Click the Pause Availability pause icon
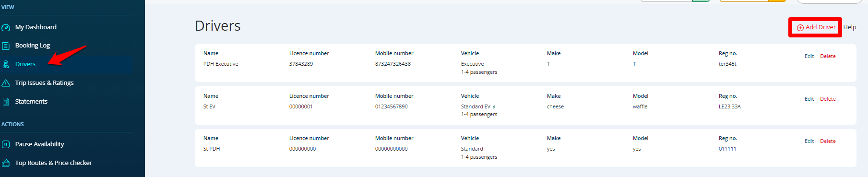868x177 pixels. [6, 144]
